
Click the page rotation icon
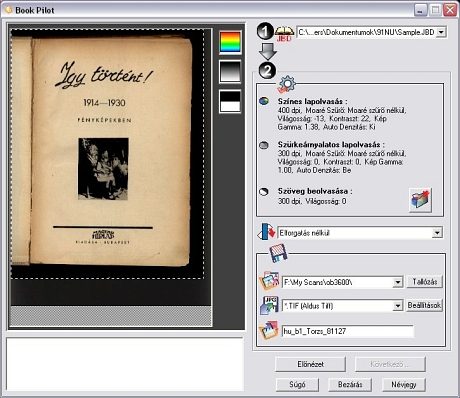tap(266, 232)
